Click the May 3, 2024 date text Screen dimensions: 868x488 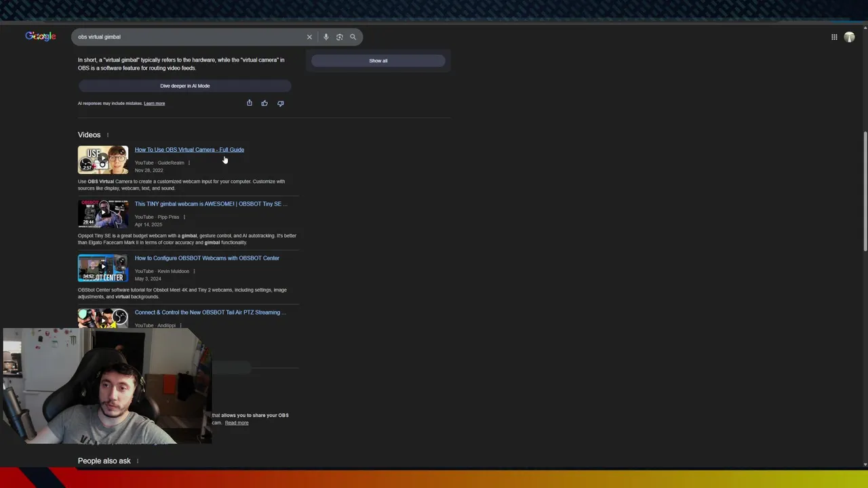click(x=148, y=279)
